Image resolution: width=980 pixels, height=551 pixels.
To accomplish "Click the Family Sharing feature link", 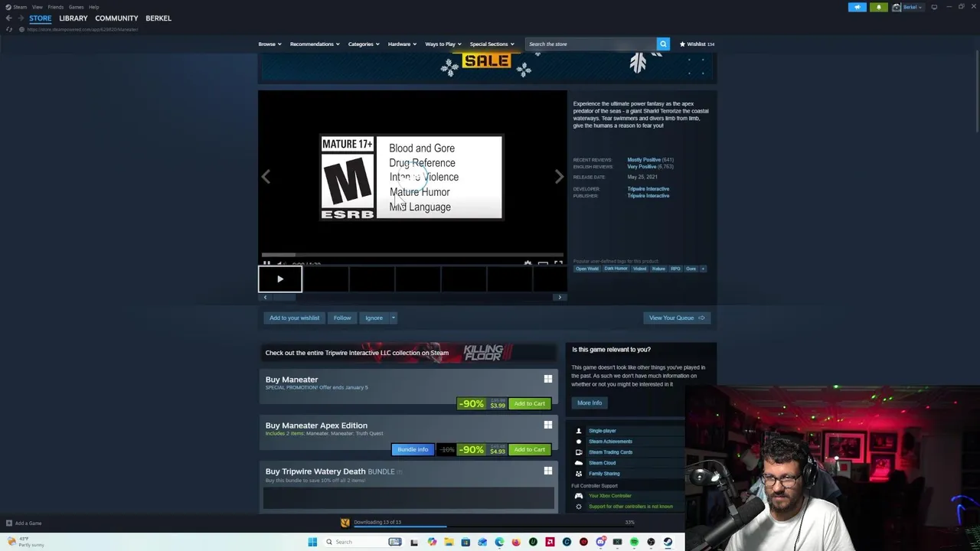I will tap(604, 474).
